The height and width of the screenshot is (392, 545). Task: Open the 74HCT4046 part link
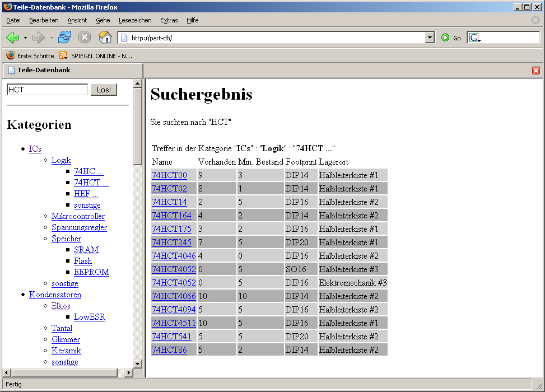tap(174, 256)
